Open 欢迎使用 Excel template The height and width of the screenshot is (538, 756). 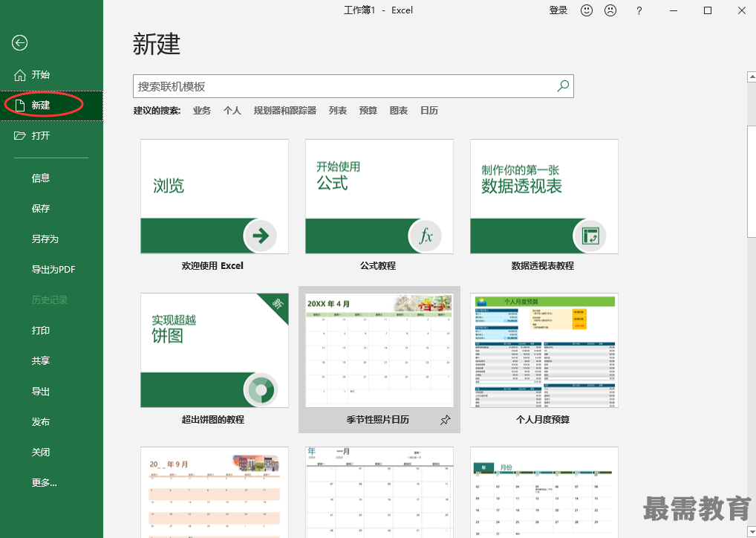215,196
